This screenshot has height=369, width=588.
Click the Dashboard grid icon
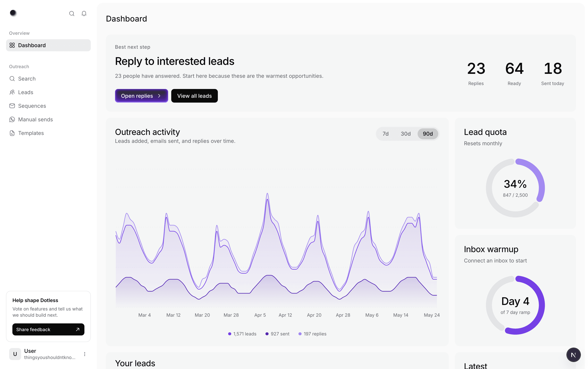[x=12, y=45]
